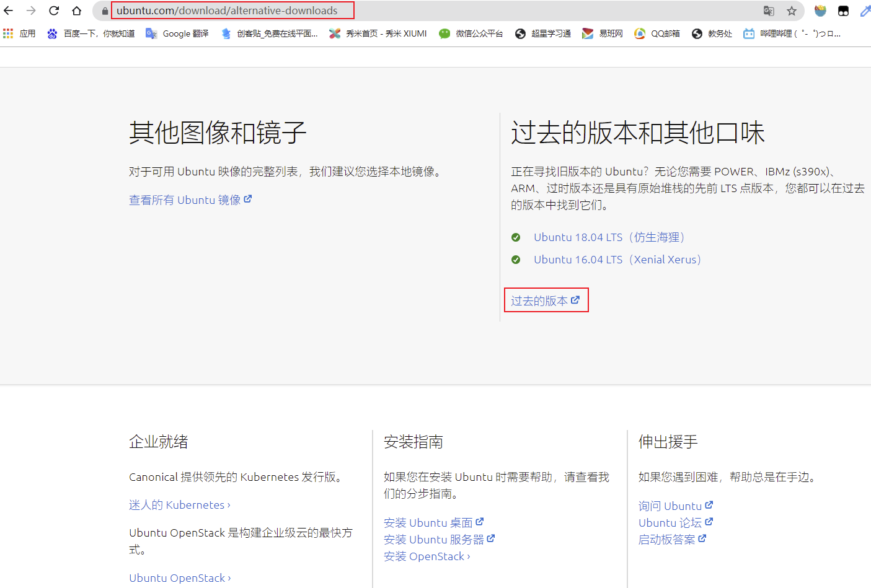Screen dimensions: 871x588
Task: Open the browser home page
Action: [76, 10]
